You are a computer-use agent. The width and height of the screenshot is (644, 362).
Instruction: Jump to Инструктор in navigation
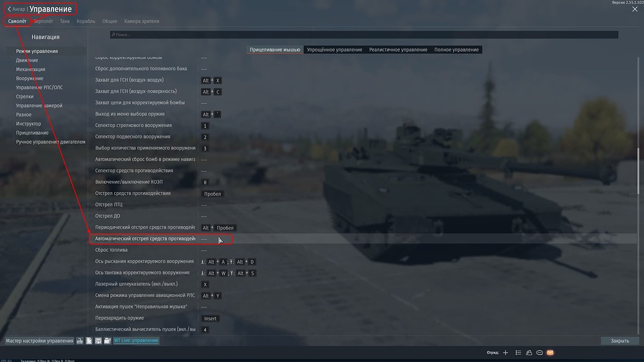28,124
